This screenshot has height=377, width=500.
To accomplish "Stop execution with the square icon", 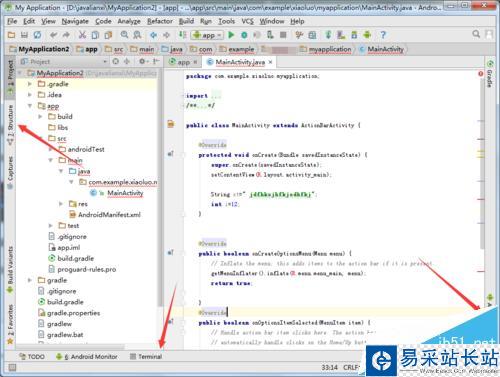I will pyautogui.click(x=283, y=35).
